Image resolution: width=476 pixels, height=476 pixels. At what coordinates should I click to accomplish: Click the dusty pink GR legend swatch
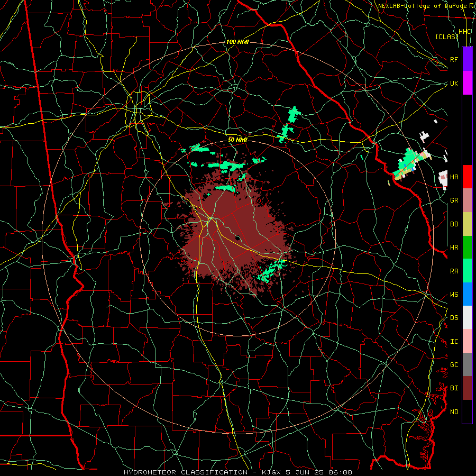(x=467, y=200)
